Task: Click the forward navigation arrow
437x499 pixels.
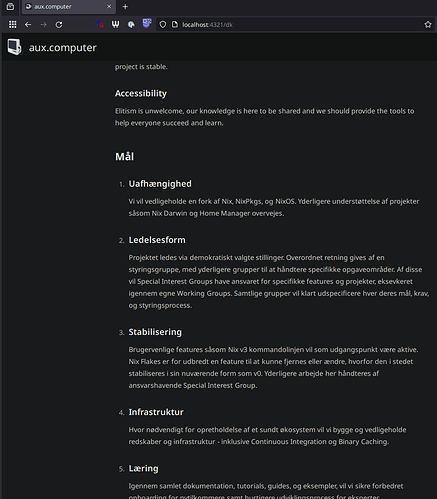Action: coord(43,24)
